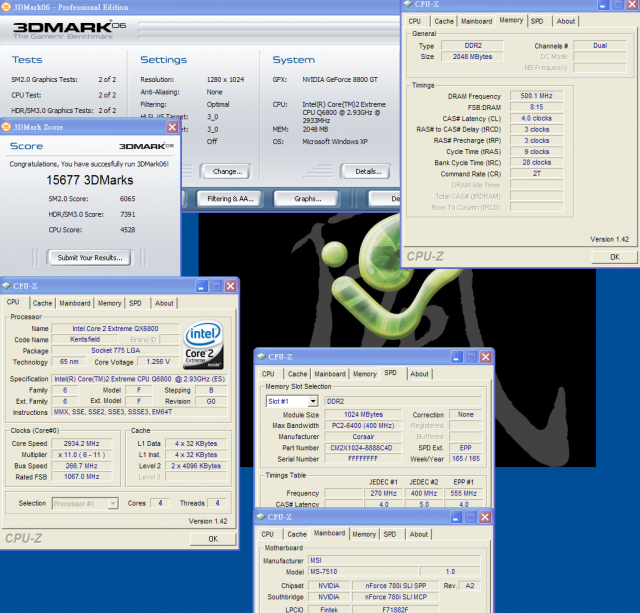Open the About tab in the processor CPU-Z window
Screen dimensions: 640x613
click(x=164, y=303)
